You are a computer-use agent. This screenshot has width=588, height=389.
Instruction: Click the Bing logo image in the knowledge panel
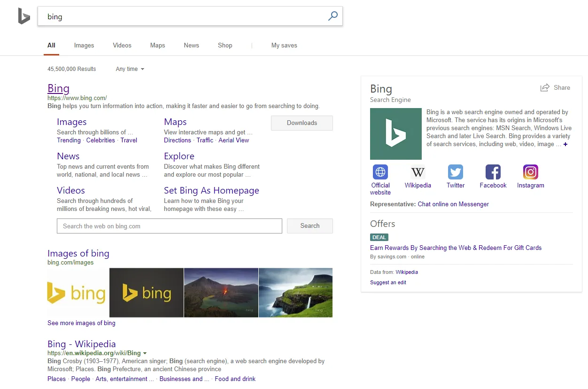[396, 134]
